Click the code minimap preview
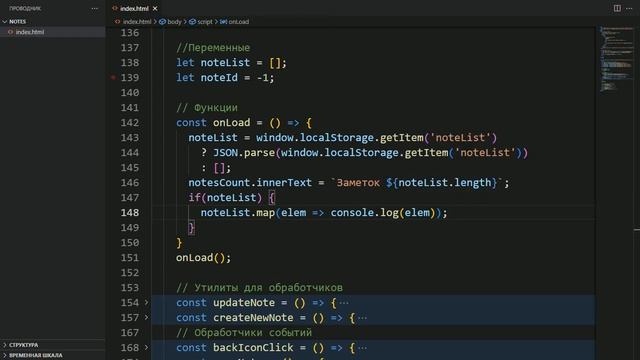The height and width of the screenshot is (360, 640). click(x=616, y=59)
